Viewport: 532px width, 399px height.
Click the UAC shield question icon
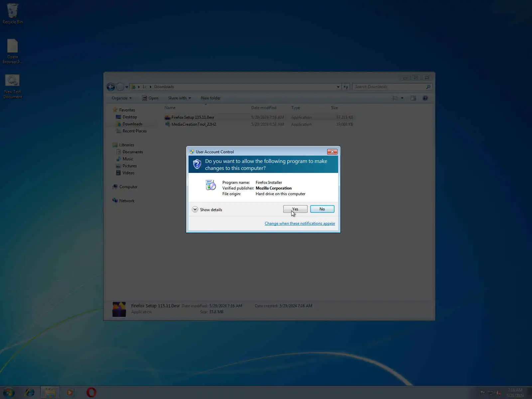pyautogui.click(x=197, y=164)
